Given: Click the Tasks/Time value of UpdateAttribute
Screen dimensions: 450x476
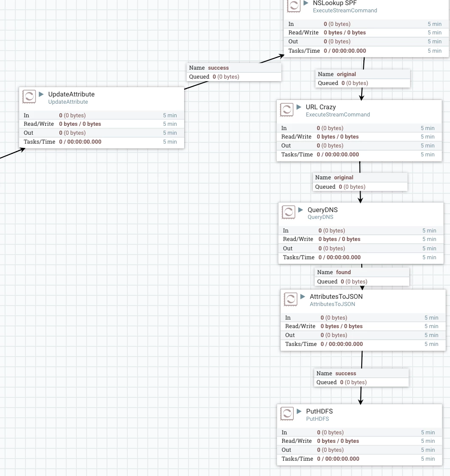Looking at the screenshot, I should pyautogui.click(x=80, y=142).
